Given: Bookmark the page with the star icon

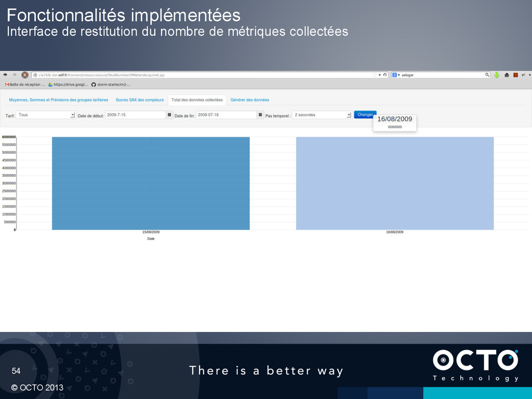Looking at the screenshot, I should [x=375, y=75].
